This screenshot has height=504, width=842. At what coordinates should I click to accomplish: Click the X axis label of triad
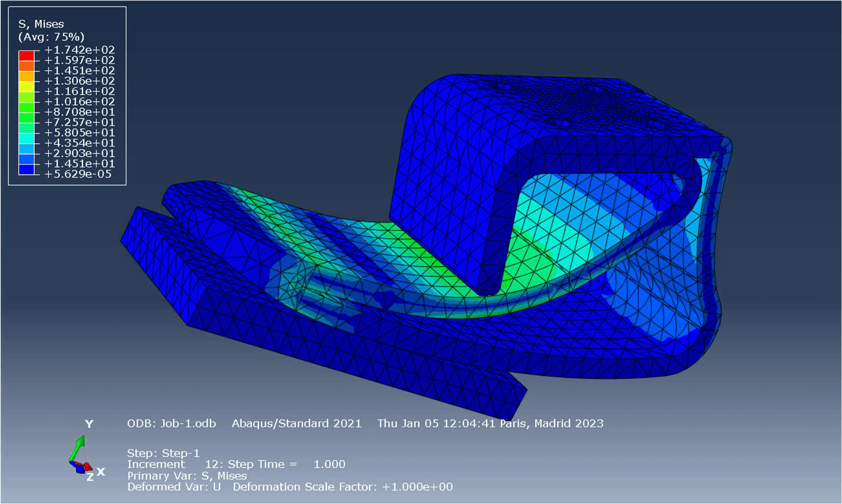[101, 472]
